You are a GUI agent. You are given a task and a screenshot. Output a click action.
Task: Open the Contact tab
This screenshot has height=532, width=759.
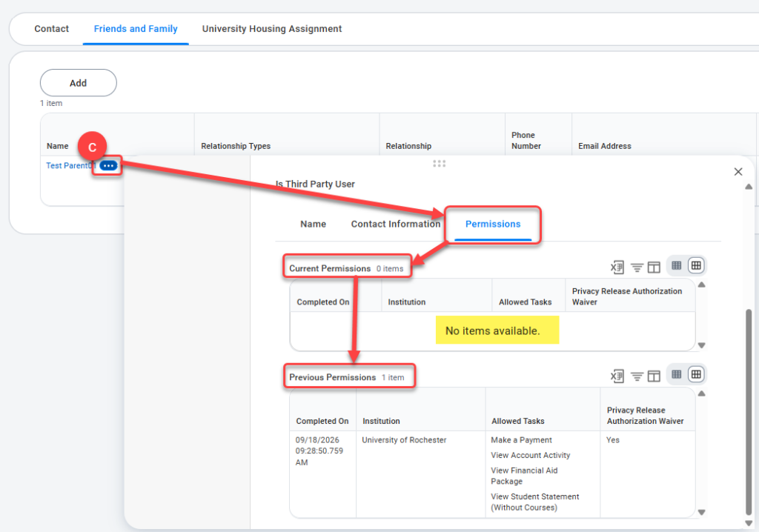pos(52,29)
